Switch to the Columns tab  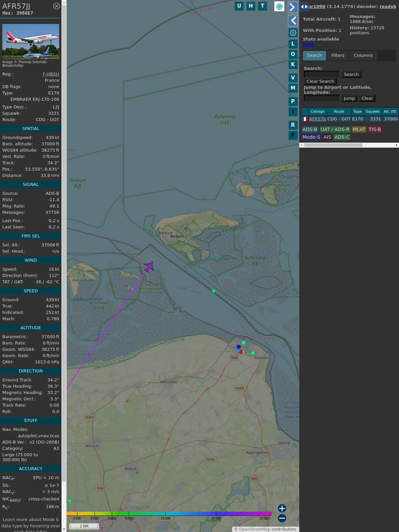coord(363,56)
